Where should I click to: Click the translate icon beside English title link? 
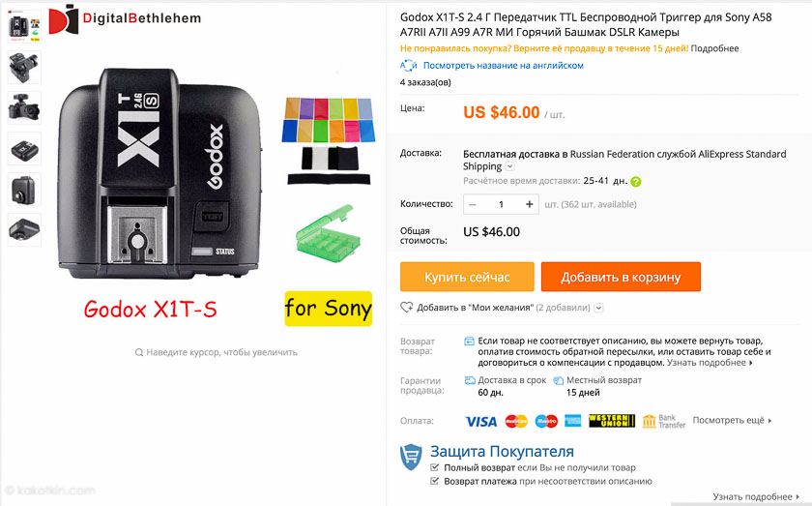408,66
